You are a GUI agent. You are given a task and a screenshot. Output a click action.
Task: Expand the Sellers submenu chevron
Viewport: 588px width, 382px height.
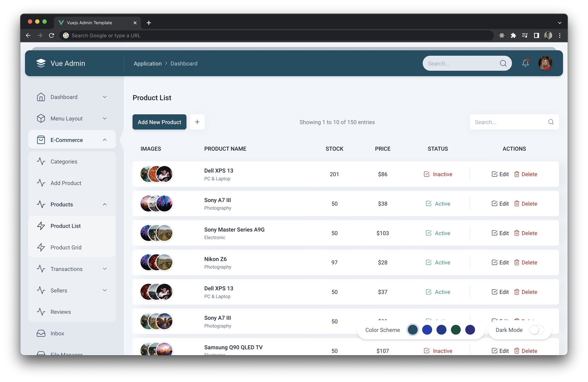pos(105,290)
